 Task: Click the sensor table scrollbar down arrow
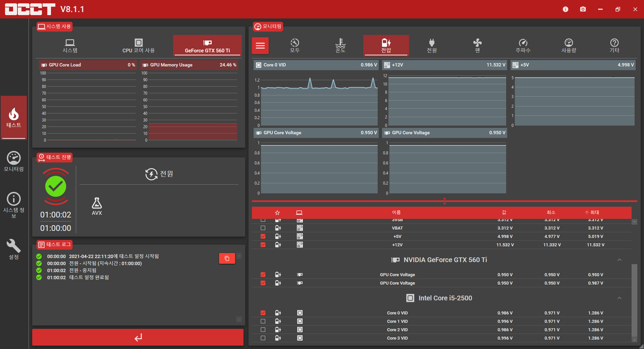(634, 340)
